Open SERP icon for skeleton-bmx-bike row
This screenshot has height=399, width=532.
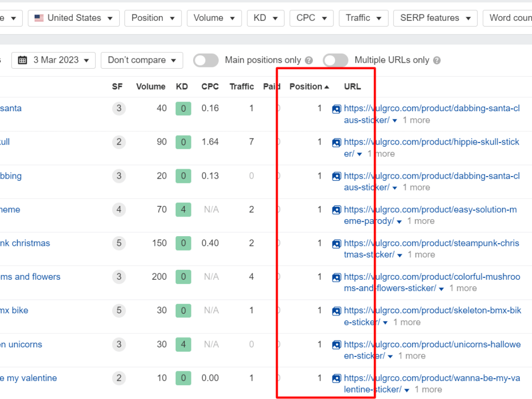coord(336,311)
